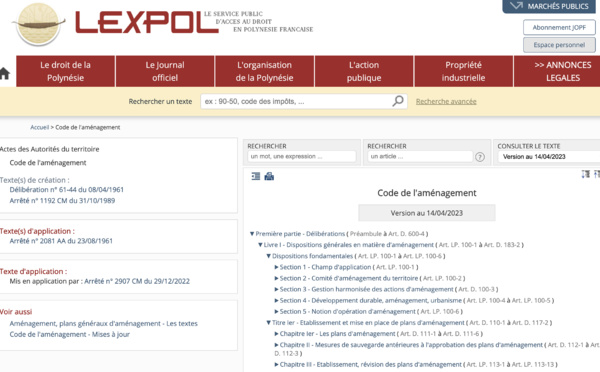Focus the 'un article' search field
Viewport: 600px width, 372px height.
420,156
